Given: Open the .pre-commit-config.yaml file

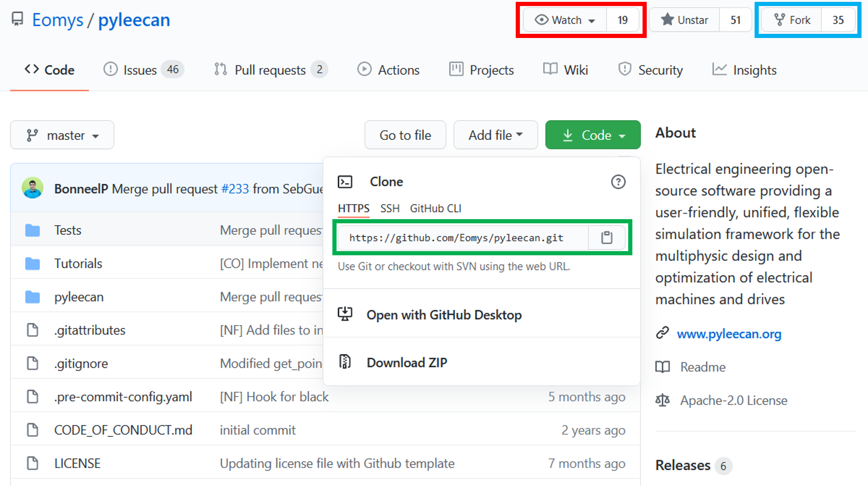Looking at the screenshot, I should [x=123, y=397].
